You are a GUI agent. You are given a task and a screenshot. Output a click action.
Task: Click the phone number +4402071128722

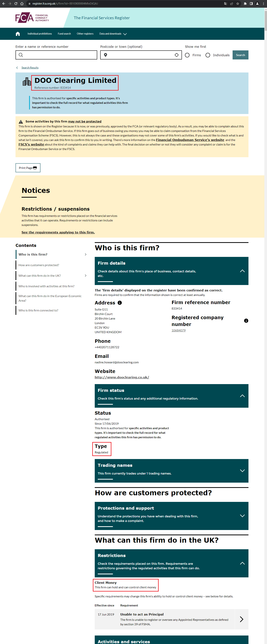pos(107,347)
